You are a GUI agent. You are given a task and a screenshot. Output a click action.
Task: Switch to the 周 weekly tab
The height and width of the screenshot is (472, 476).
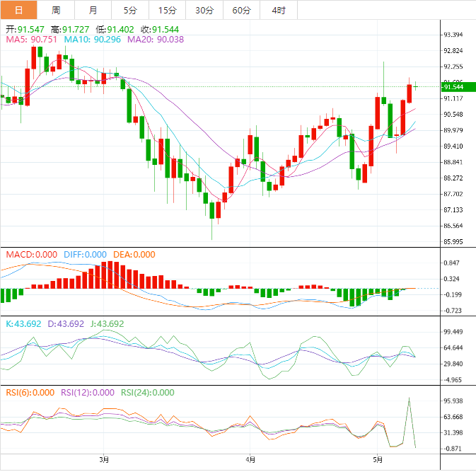tap(56, 10)
